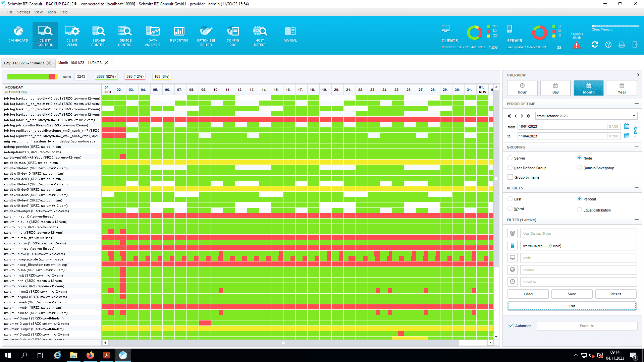
Task: Open the Settings menu
Action: (23, 12)
